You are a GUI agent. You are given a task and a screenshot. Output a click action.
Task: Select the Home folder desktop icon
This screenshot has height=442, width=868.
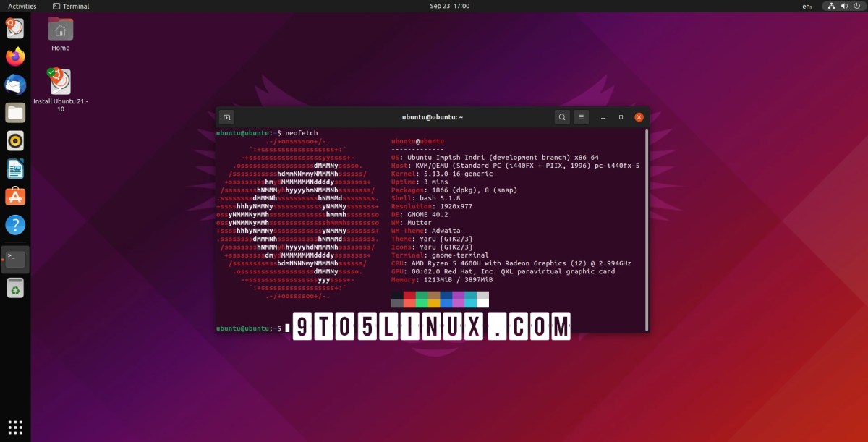60,34
